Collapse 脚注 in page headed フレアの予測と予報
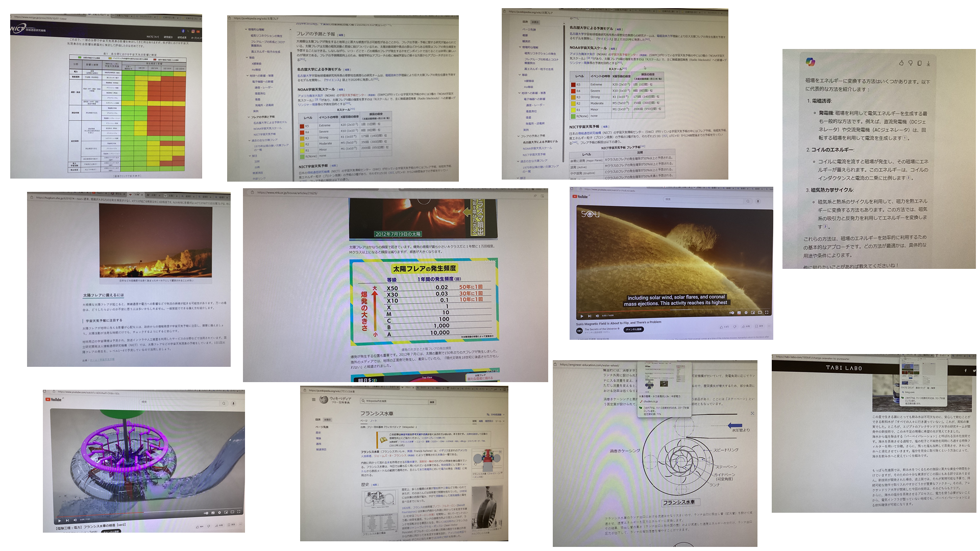 coord(250,156)
